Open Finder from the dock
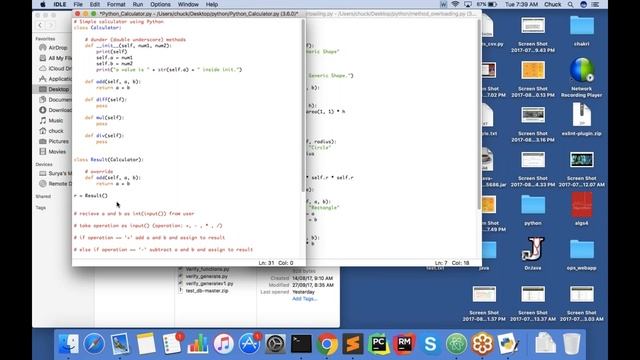The image size is (640, 360). (68, 344)
